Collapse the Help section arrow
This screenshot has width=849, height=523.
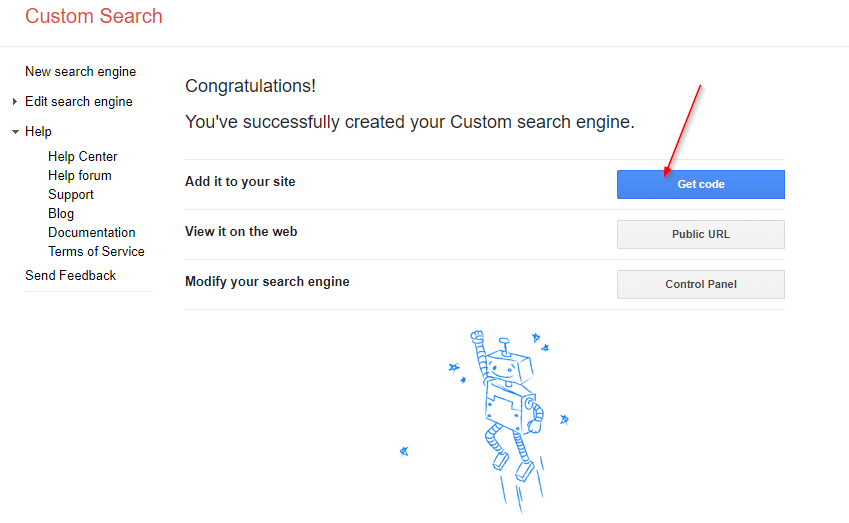tap(15, 132)
